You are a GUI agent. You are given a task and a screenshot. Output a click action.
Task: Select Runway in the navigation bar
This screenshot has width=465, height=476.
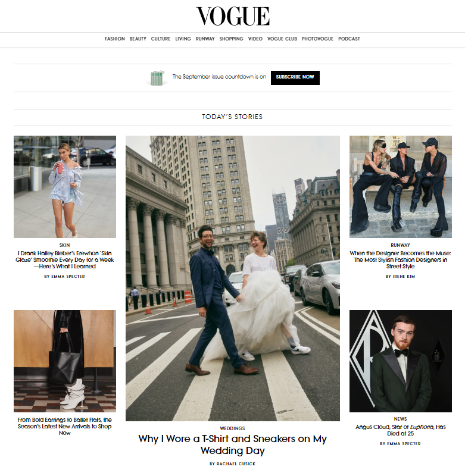click(205, 39)
